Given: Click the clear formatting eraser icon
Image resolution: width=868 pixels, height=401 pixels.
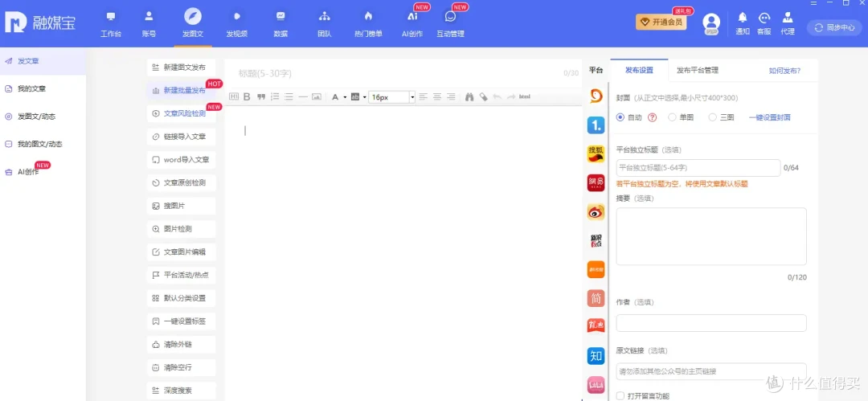Looking at the screenshot, I should pyautogui.click(x=483, y=97).
